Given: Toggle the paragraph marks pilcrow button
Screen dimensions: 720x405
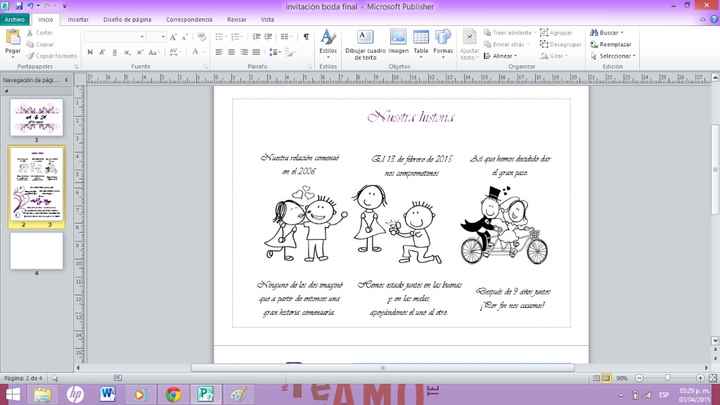Looking at the screenshot, I should (306, 36).
